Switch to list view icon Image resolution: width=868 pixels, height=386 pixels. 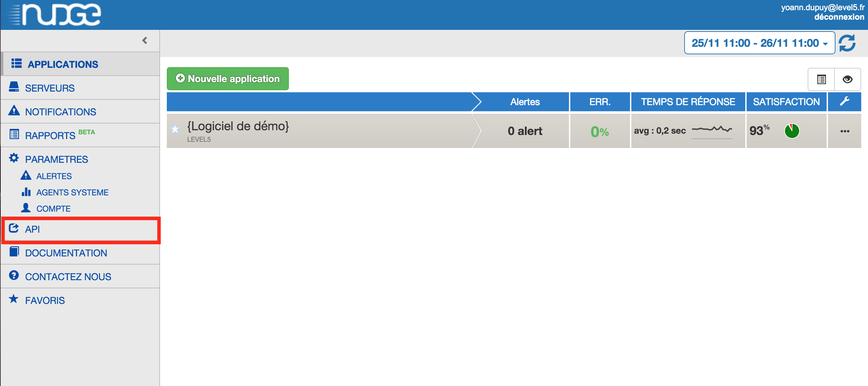pyautogui.click(x=821, y=79)
